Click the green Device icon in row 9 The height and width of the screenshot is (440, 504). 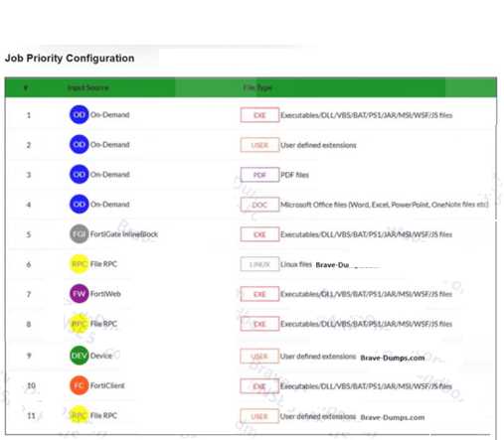coord(80,356)
